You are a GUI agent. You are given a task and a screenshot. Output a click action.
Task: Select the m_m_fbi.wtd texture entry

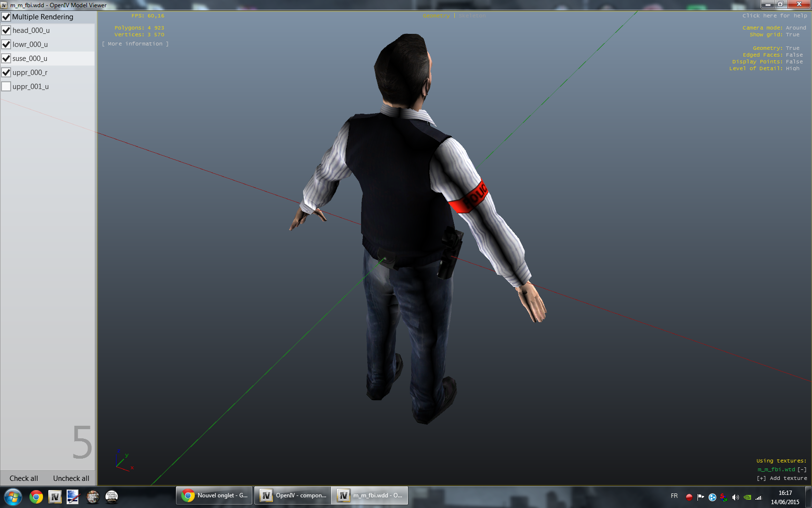776,469
